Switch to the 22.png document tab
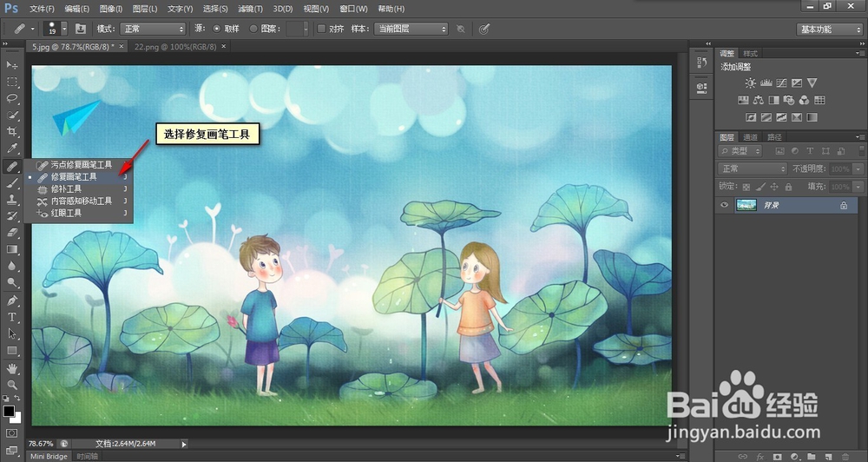 click(x=175, y=47)
